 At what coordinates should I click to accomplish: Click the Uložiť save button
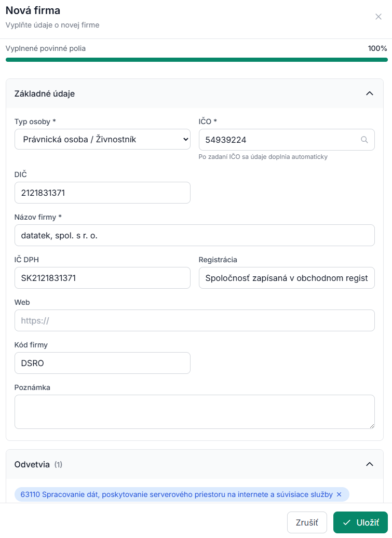[360, 522]
